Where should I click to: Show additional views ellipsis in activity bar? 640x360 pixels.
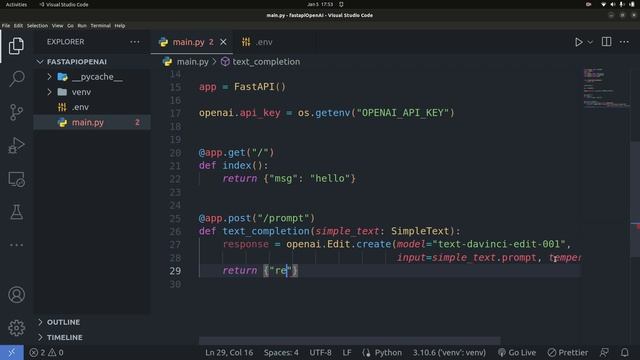click(16, 245)
